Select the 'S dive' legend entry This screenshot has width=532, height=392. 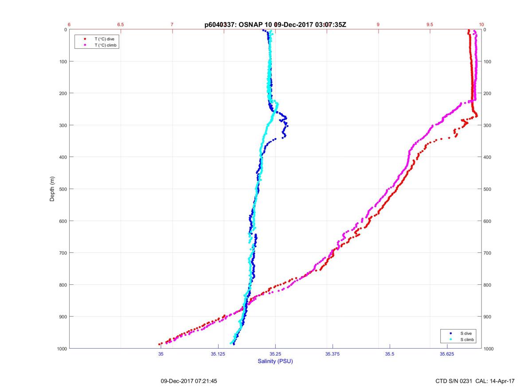466,333
